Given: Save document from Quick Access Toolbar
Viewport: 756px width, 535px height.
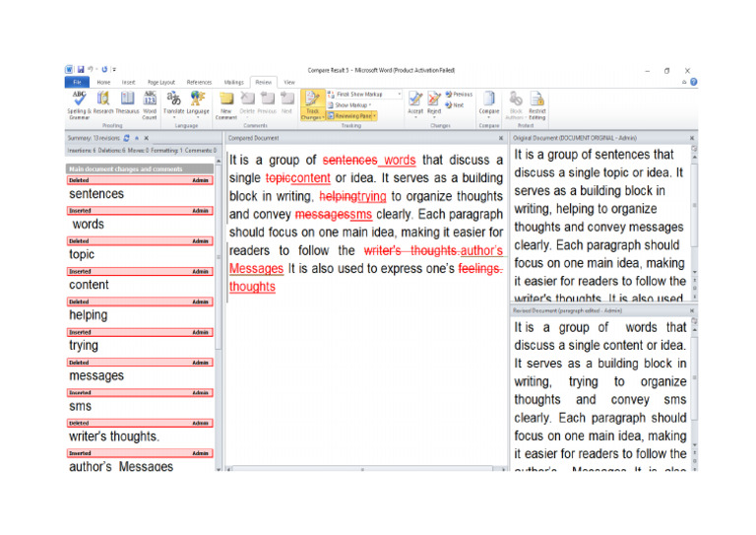Looking at the screenshot, I should [x=81, y=70].
